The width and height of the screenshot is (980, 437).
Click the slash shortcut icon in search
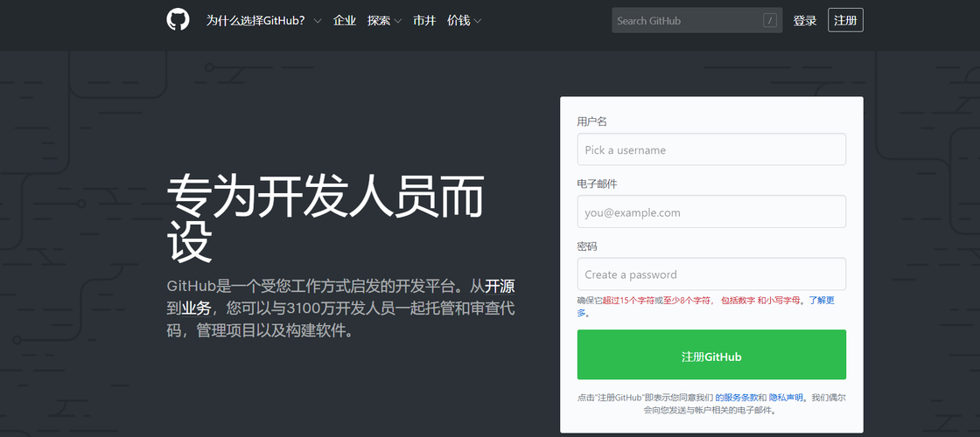(x=770, y=21)
